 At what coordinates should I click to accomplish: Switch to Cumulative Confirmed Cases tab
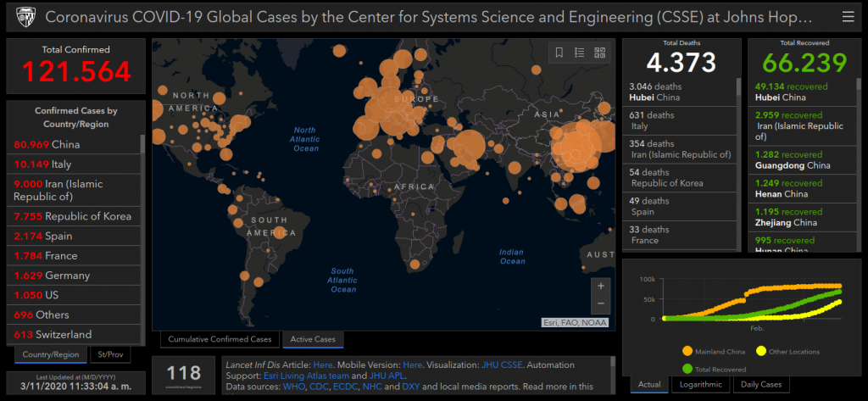click(x=220, y=339)
